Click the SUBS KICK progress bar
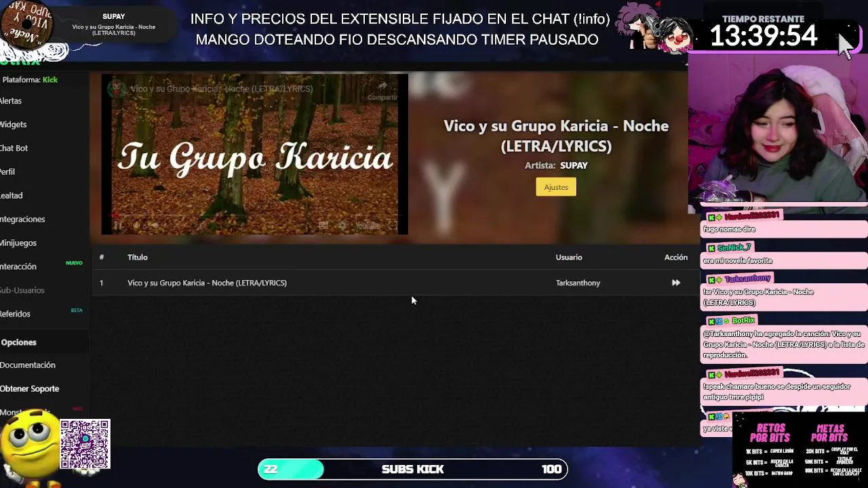Viewport: 868px width, 488px height. (412, 469)
